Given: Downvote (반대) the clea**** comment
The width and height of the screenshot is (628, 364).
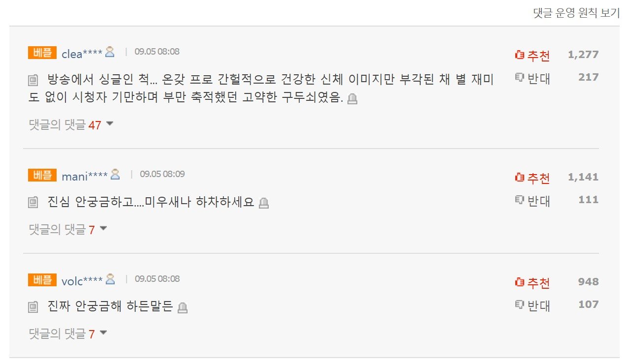Looking at the screenshot, I should click(x=533, y=78).
